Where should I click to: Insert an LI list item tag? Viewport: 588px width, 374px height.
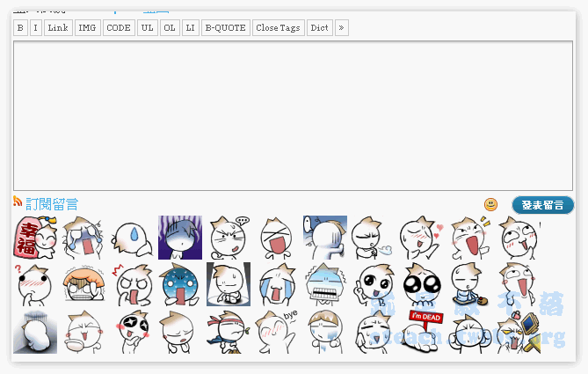coord(191,28)
